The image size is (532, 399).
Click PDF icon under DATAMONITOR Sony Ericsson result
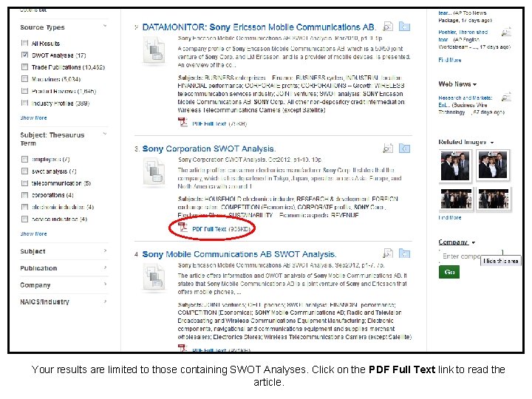(183, 122)
